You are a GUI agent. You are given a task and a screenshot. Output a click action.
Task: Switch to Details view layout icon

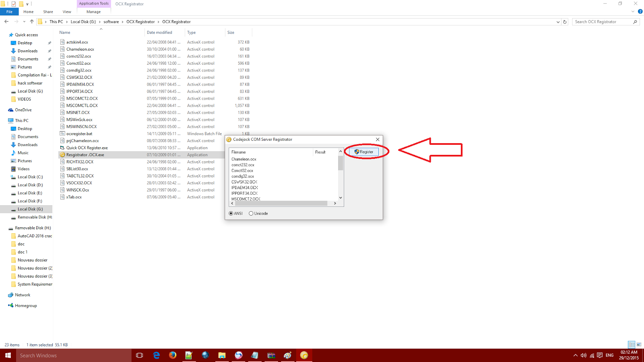[x=632, y=345]
